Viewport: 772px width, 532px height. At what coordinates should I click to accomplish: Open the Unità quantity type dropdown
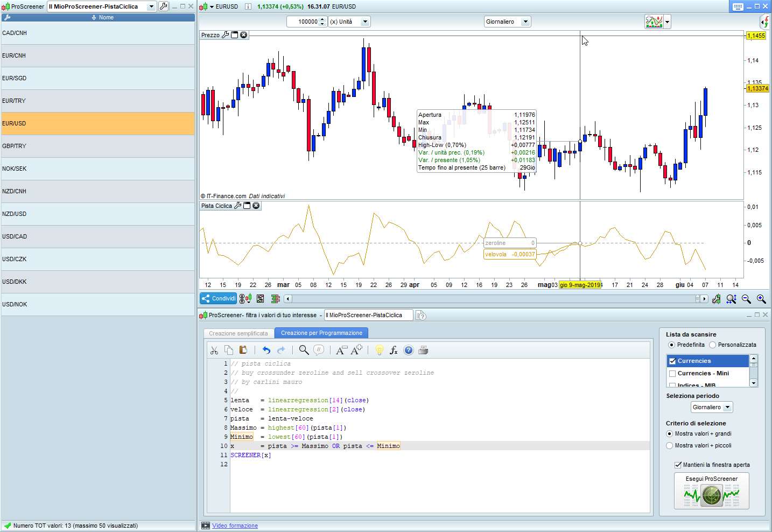point(365,22)
